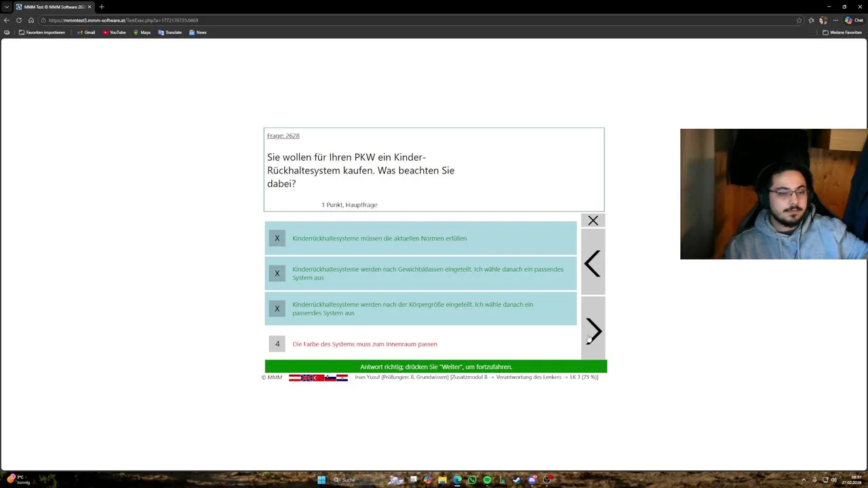Image resolution: width=868 pixels, height=488 pixels.
Task: Reload the page
Action: click(x=19, y=20)
